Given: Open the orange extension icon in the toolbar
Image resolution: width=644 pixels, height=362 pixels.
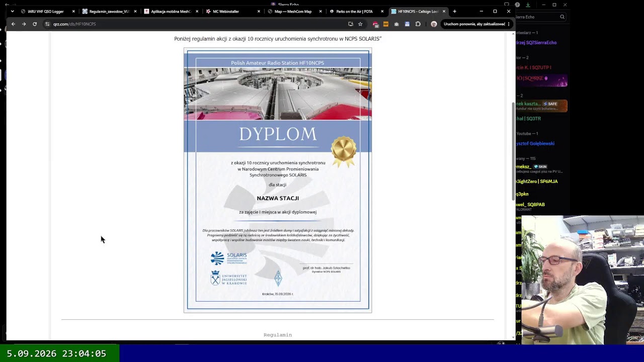Looking at the screenshot, I should click(x=386, y=24).
